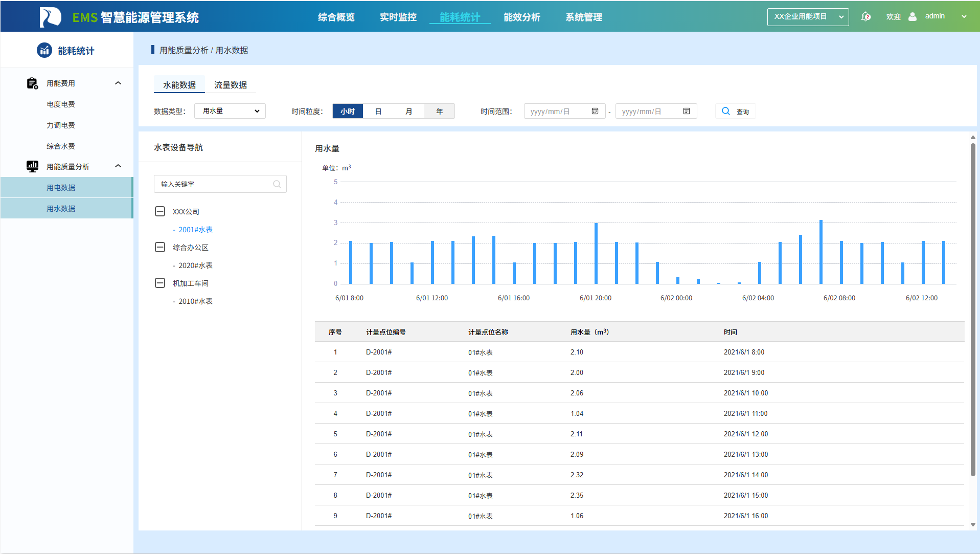Click the 用能质量分析 / 用水数据 breadcrumb
The image size is (980, 554).
point(204,50)
